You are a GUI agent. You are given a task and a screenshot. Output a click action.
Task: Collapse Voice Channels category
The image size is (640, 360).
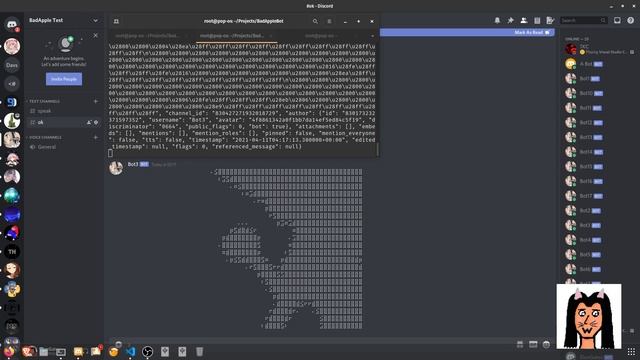pyautogui.click(x=44, y=137)
